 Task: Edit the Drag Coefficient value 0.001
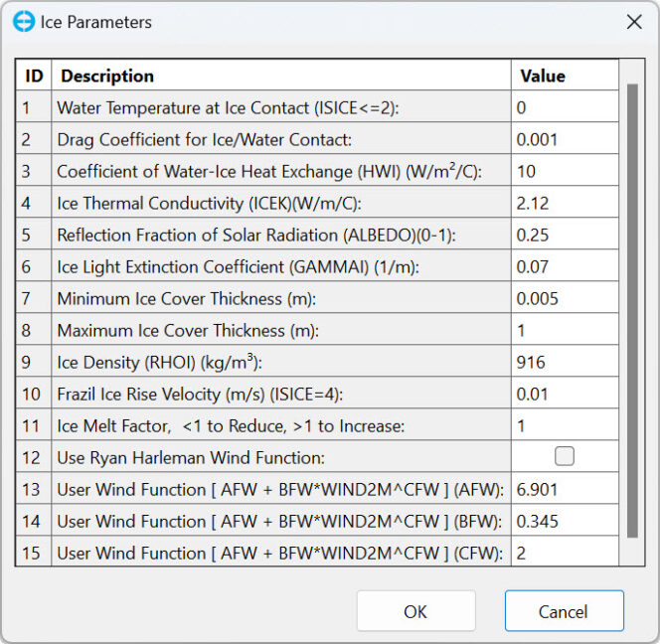(x=564, y=139)
